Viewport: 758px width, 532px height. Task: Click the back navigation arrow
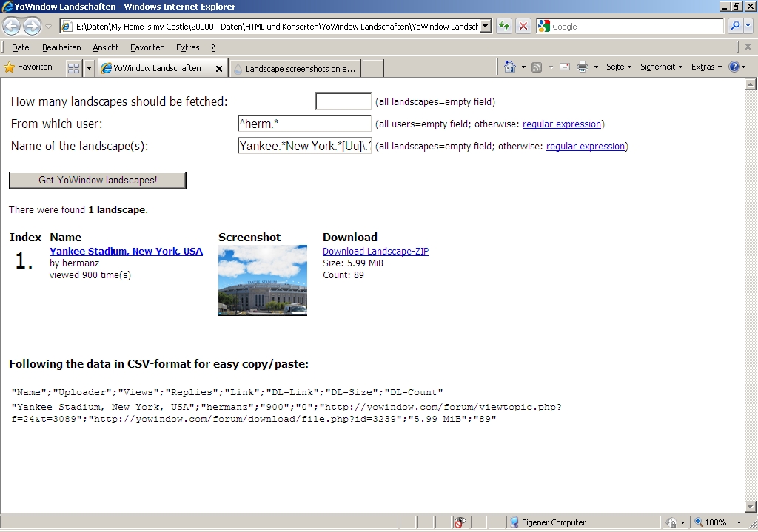[11, 26]
